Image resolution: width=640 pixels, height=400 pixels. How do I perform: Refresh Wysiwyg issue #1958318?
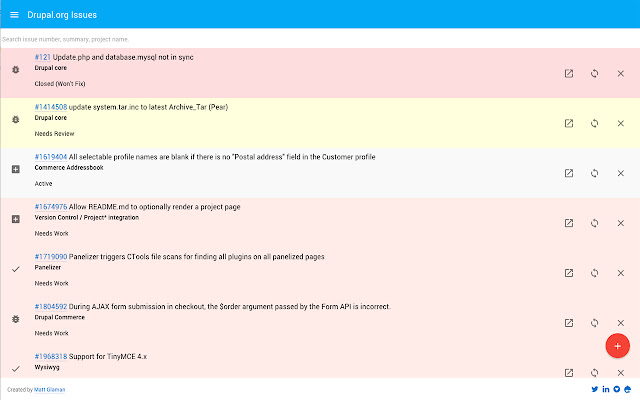594,373
